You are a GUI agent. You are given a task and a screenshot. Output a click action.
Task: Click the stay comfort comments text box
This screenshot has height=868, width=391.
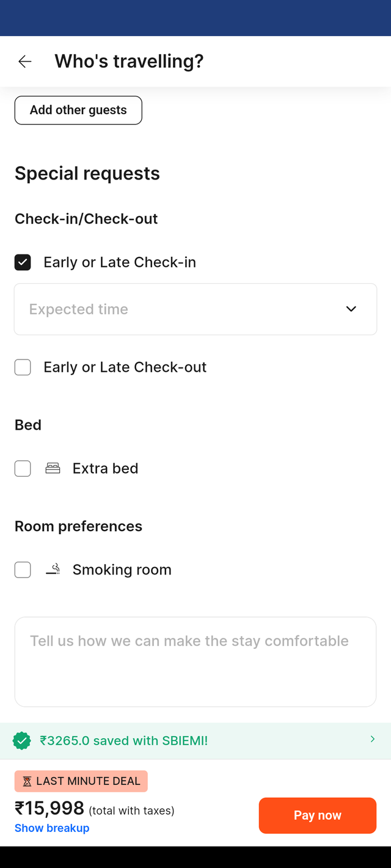coord(195,662)
